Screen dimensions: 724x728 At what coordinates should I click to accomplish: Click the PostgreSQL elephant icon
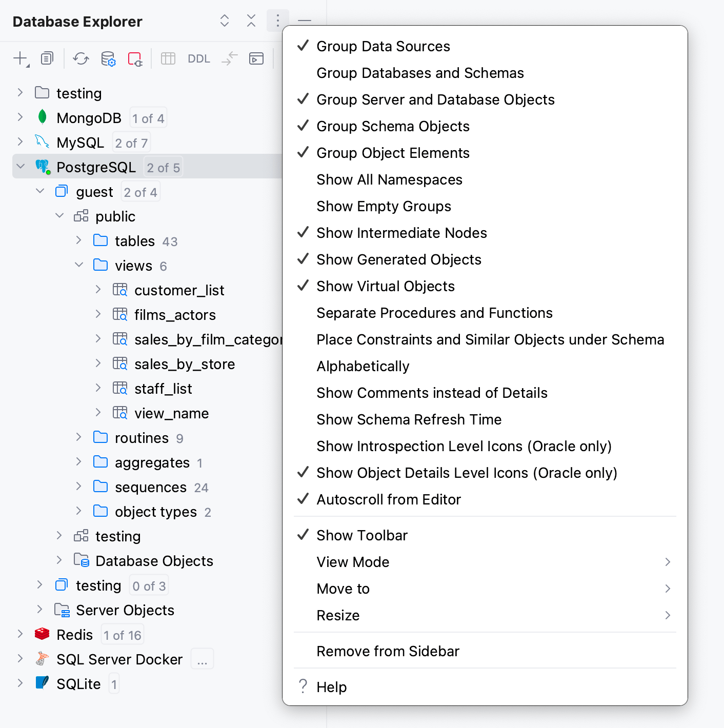click(43, 166)
